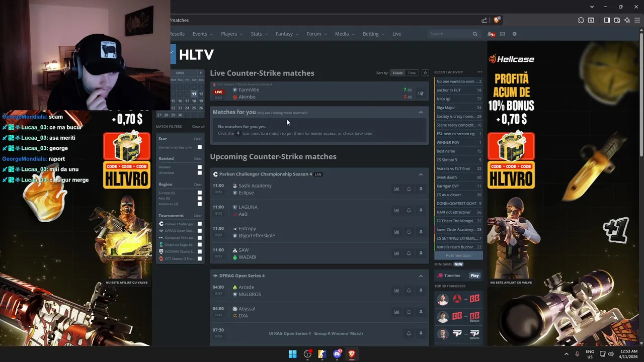Open the Players dropdown menu

click(232, 34)
